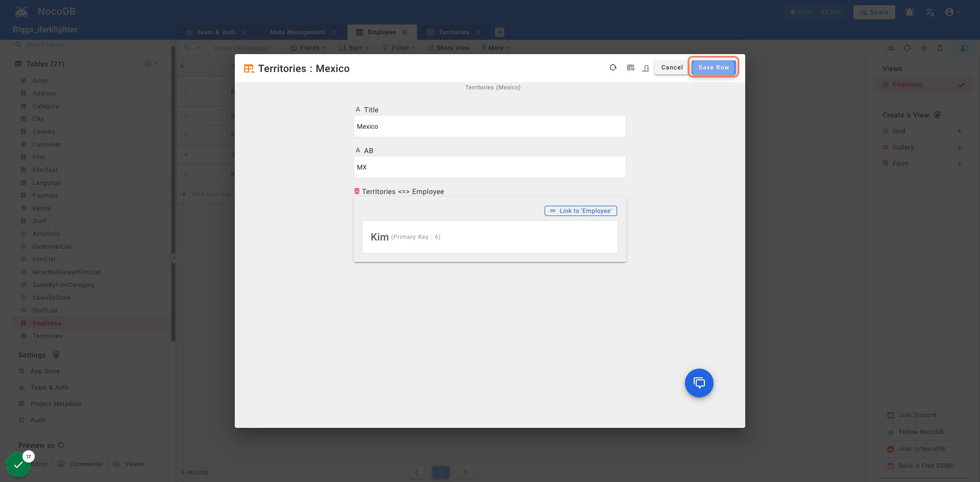980x482 pixels.
Task: Click the Share button
Action: (874, 12)
